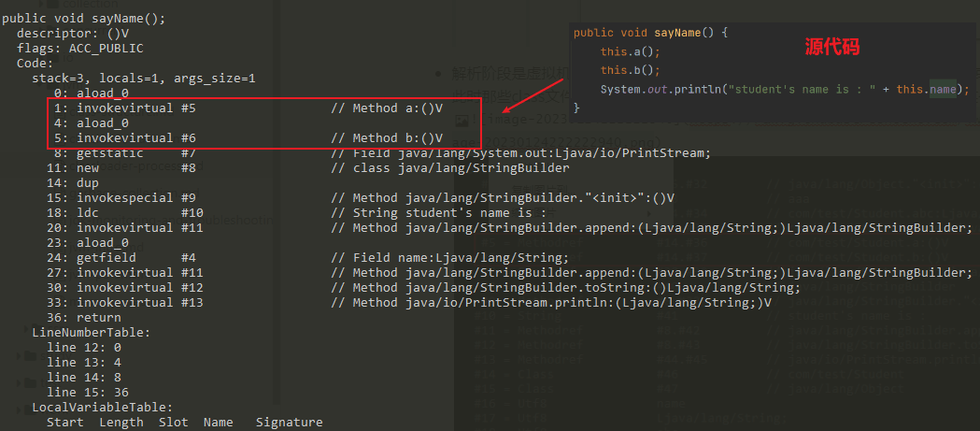Image resolution: width=980 pixels, height=431 pixels.
Task: Click the faint image placeholder icon before image-2023 text
Action: tap(462, 120)
